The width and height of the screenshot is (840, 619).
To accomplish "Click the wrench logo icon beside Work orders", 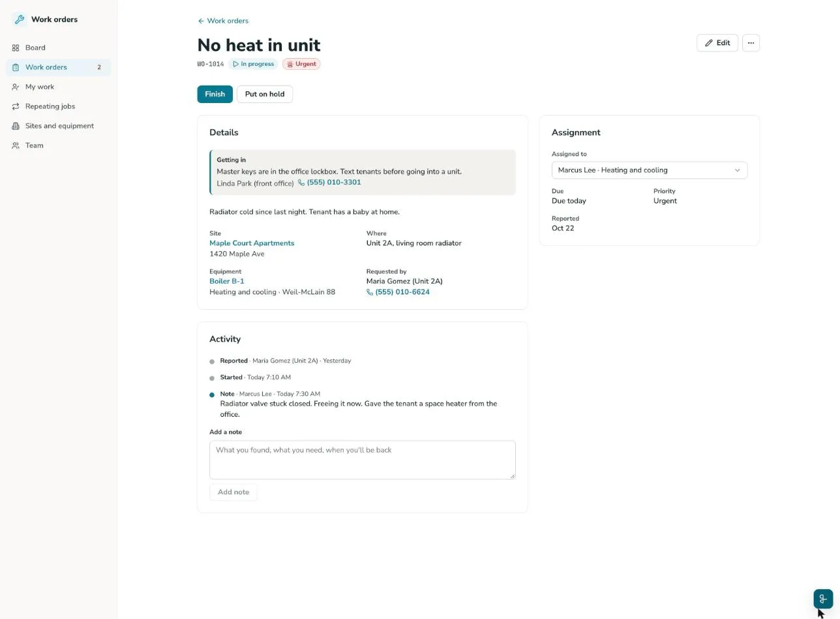I will coord(20,20).
